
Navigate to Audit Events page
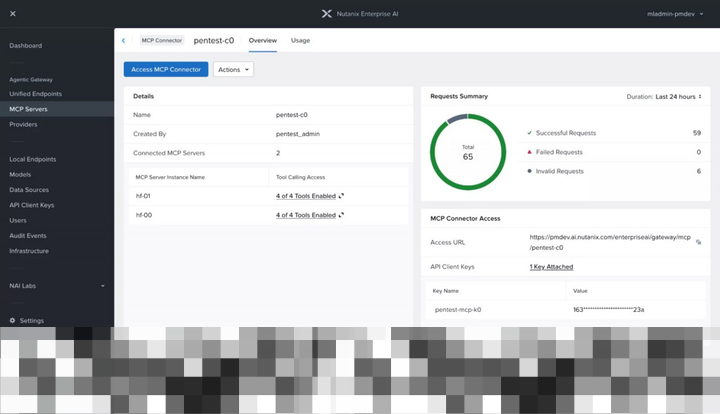tap(28, 235)
